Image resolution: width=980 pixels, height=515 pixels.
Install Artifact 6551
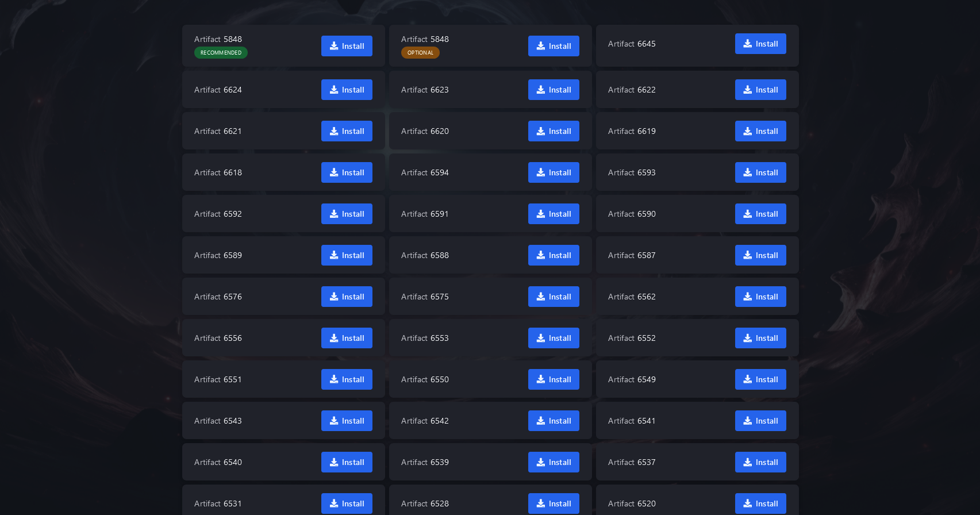point(347,379)
